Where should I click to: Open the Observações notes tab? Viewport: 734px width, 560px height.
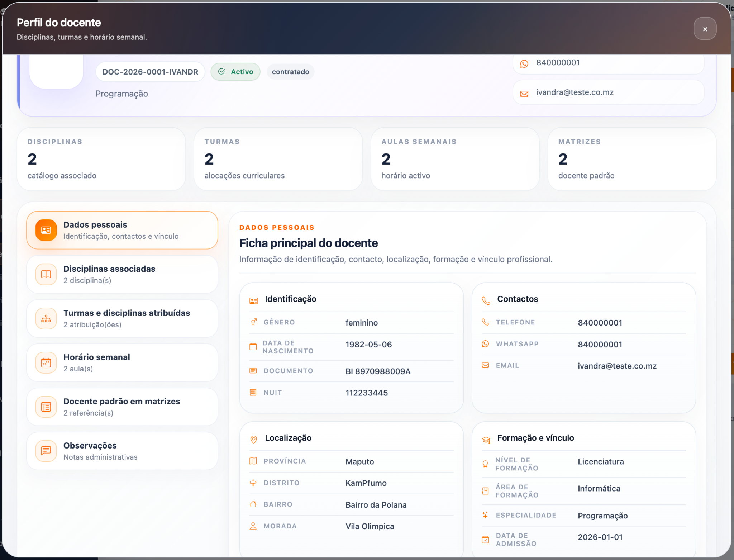point(122,451)
